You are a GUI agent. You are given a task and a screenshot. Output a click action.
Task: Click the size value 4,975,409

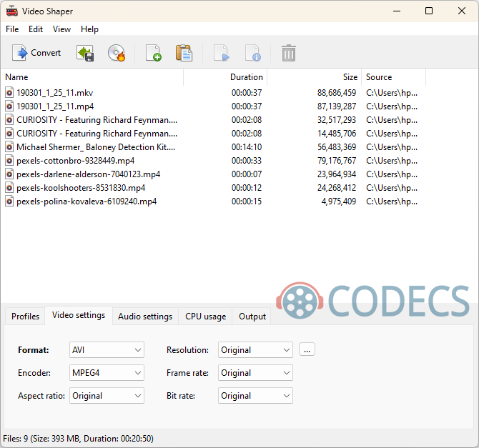(338, 201)
